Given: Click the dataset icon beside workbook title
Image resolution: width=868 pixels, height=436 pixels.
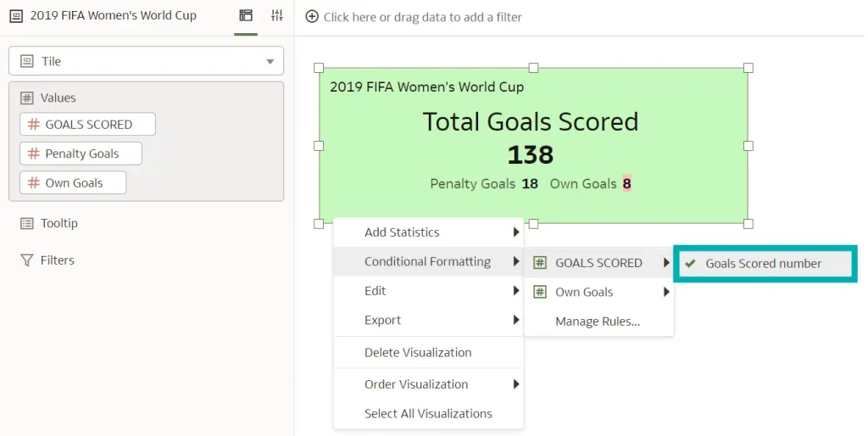Looking at the screenshot, I should pos(16,16).
